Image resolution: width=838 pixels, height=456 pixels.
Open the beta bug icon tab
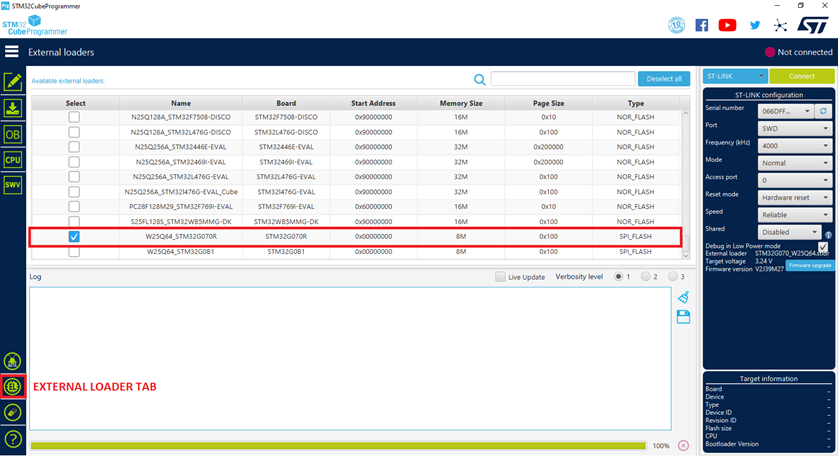coord(13,361)
